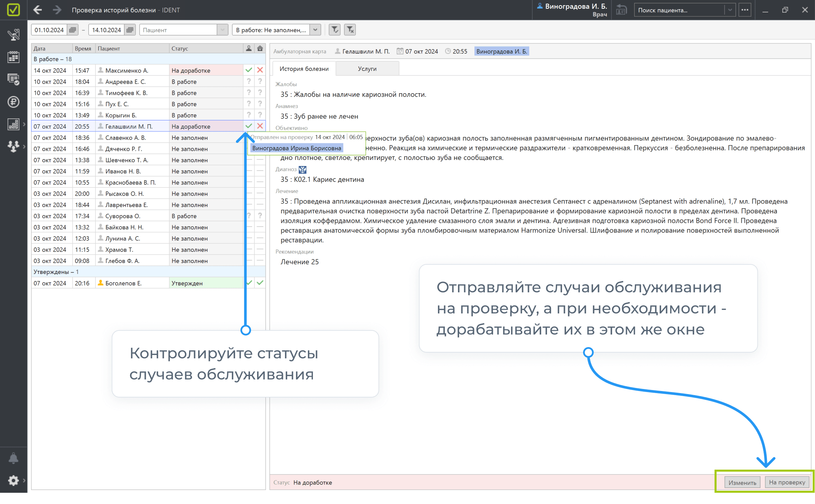The width and height of the screenshot is (815, 504).
Task: Open calendar picker for end date 14.10.2024
Action: (x=130, y=30)
